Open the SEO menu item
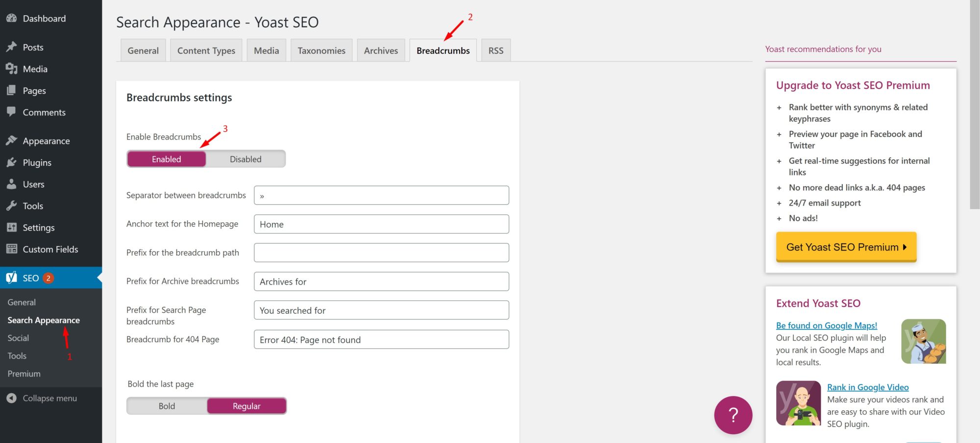Image resolution: width=980 pixels, height=443 pixels. click(x=51, y=278)
